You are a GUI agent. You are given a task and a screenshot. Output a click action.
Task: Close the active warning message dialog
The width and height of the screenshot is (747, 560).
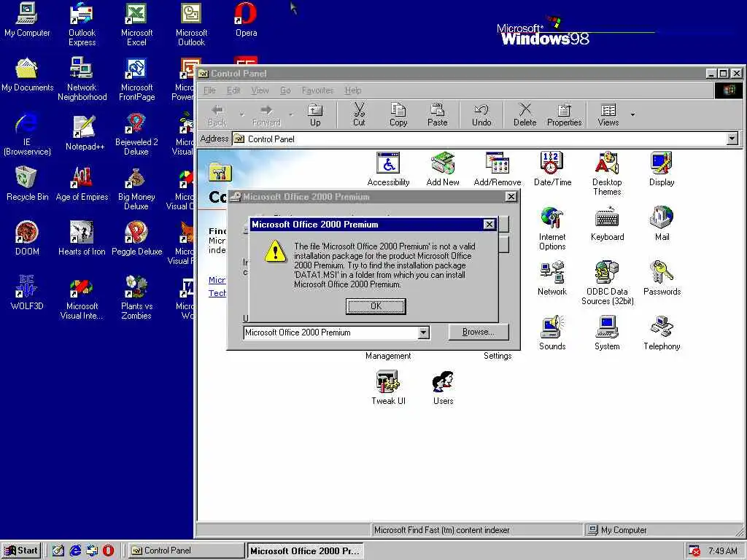[x=489, y=225]
